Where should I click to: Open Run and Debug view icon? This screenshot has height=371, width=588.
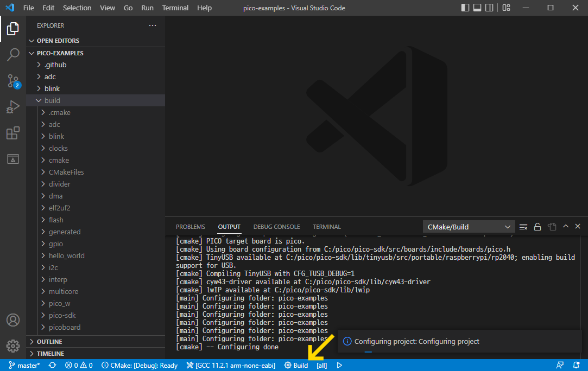click(12, 107)
